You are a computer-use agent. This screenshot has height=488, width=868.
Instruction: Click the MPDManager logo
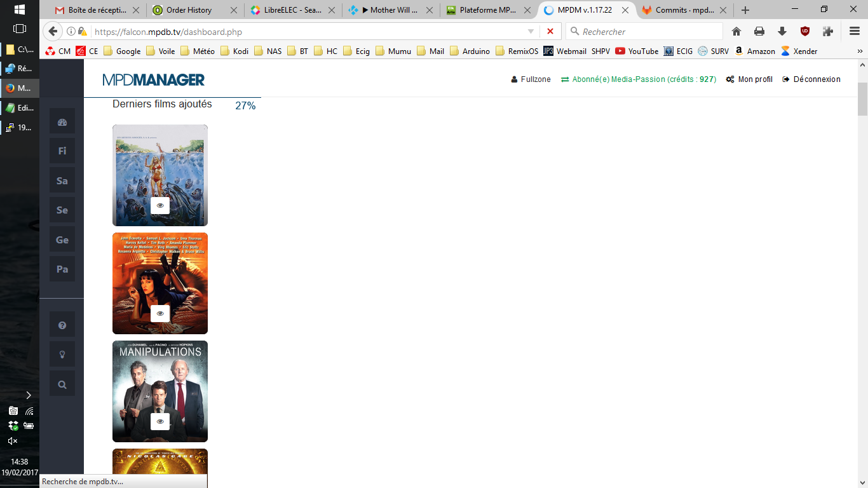(154, 79)
